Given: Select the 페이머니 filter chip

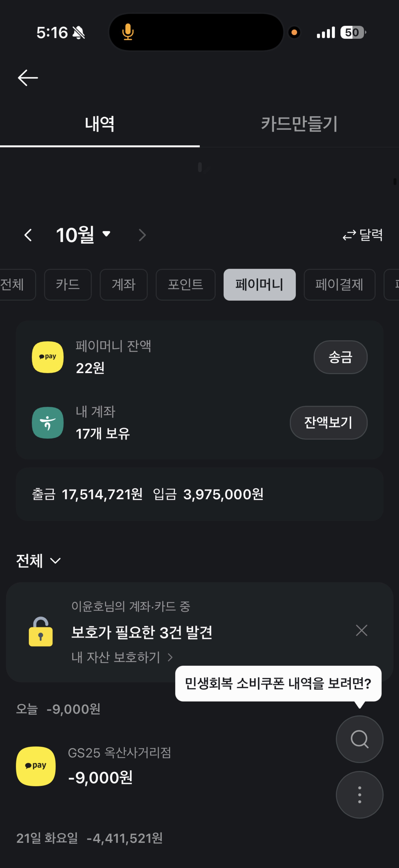Looking at the screenshot, I should coord(259,285).
